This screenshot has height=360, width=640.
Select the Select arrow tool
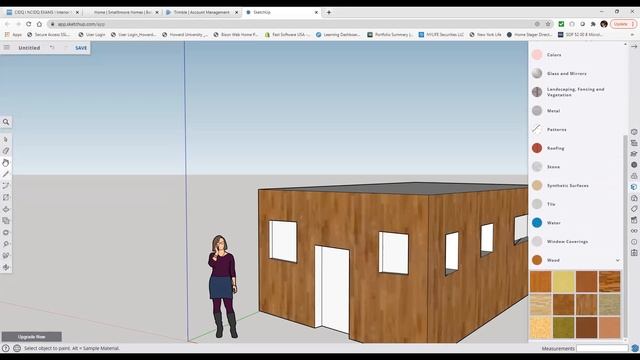pos(6,140)
